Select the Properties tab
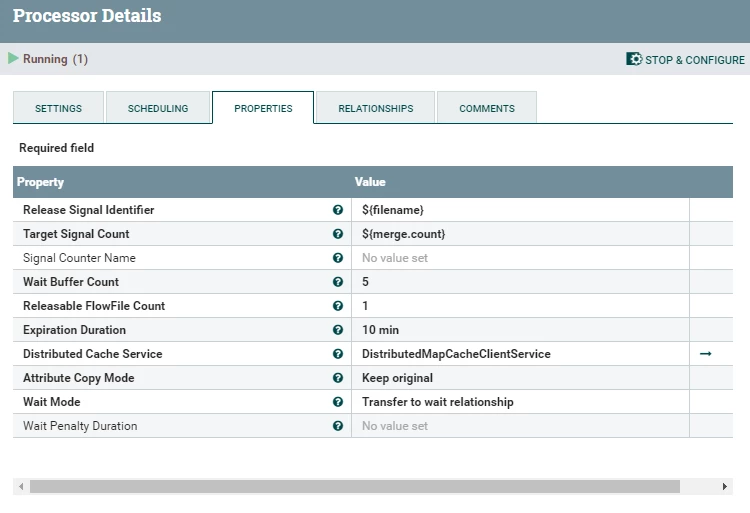750x513 pixels. [x=263, y=108]
